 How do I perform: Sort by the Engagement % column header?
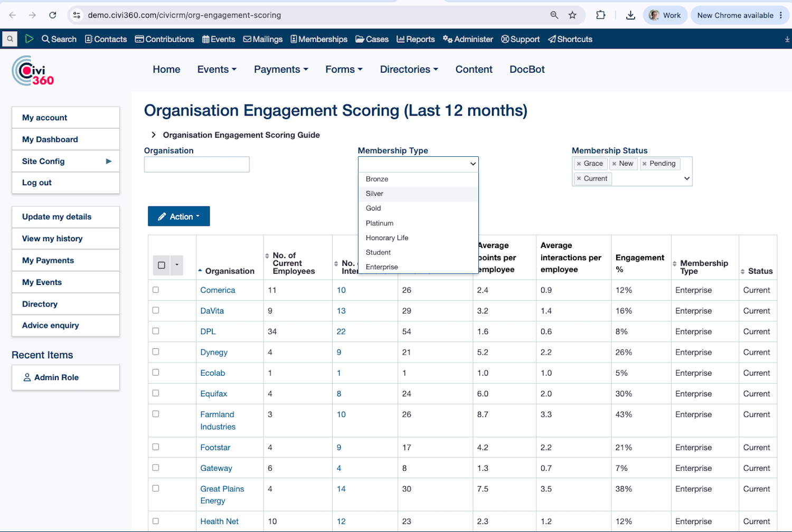pos(639,263)
